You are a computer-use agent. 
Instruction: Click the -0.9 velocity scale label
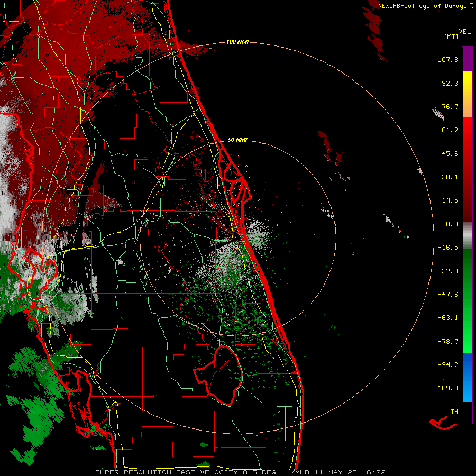click(x=450, y=224)
